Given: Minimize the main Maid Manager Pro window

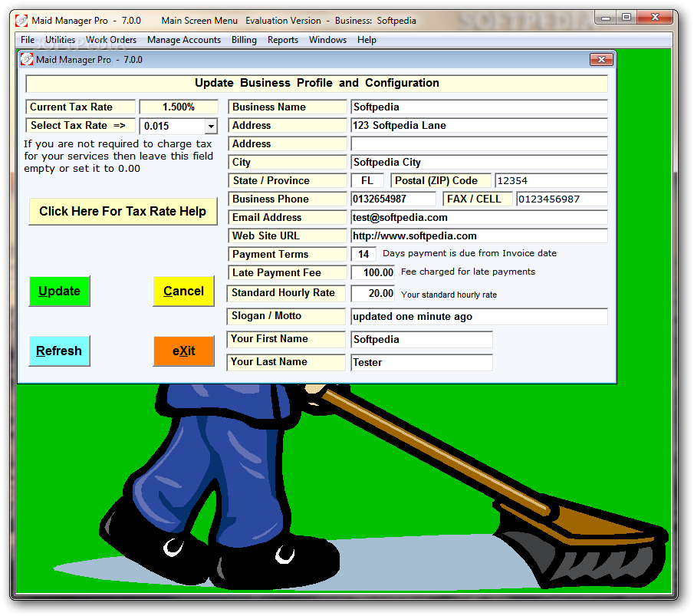Looking at the screenshot, I should 606,18.
